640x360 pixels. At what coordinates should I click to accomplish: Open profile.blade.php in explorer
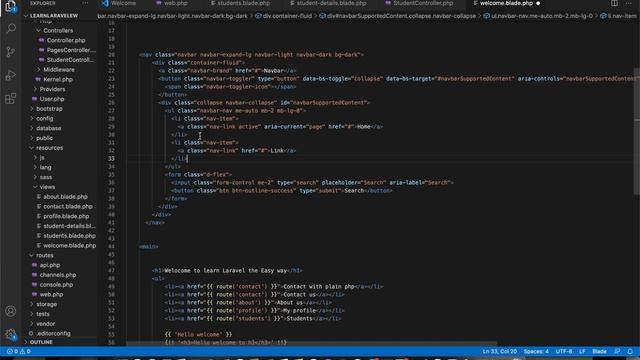tap(66, 216)
